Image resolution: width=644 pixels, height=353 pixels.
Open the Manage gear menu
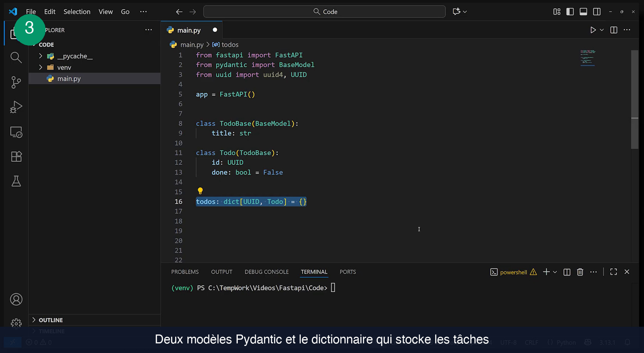pyautogui.click(x=16, y=323)
